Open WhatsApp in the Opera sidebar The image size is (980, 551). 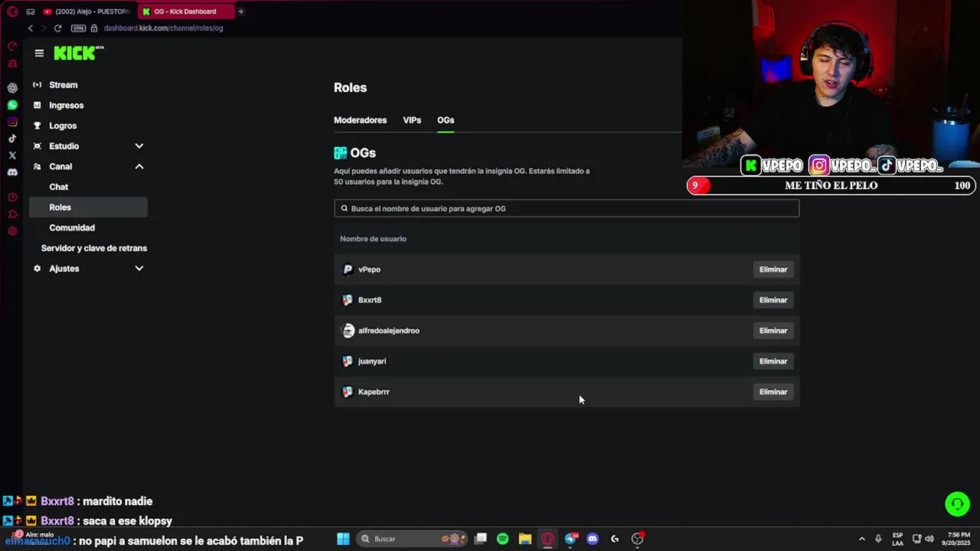12,105
